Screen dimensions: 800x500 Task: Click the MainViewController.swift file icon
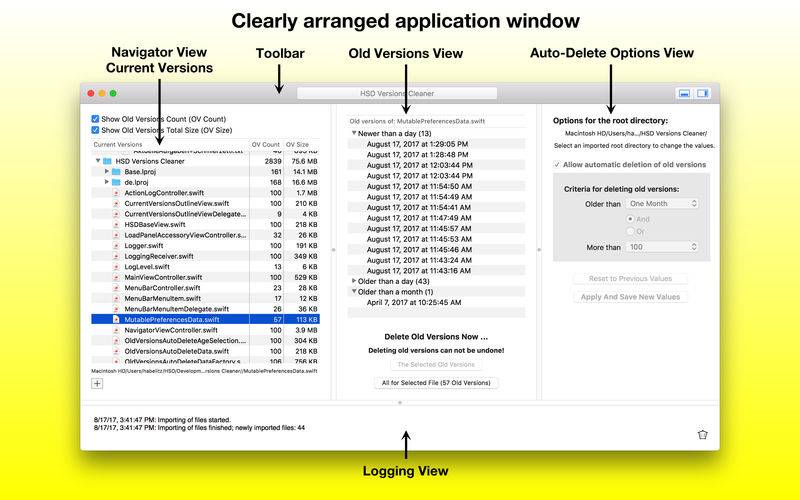click(x=116, y=278)
